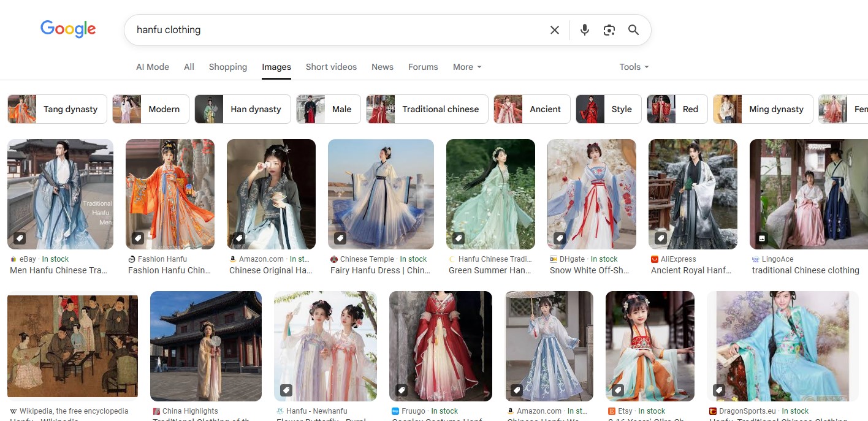868x421 pixels.
Task: Open 'Chinese Original Ha...' Amazon link
Action: pyautogui.click(x=271, y=270)
